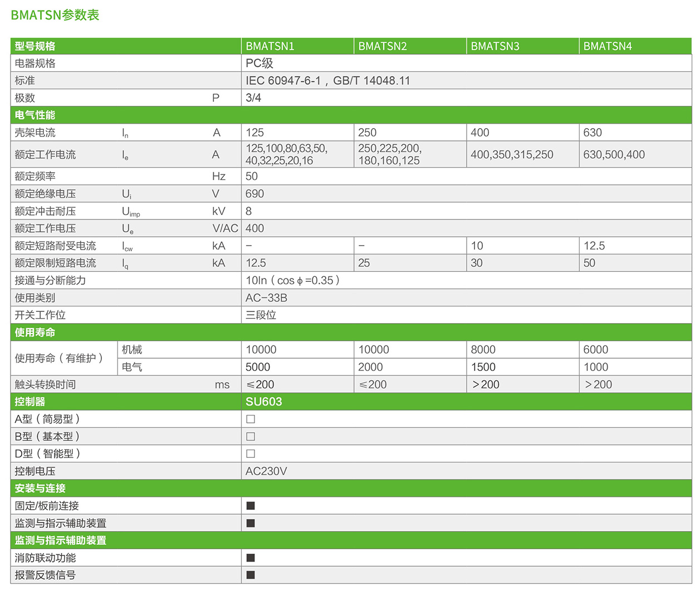Screen dimensions: 700x591
Task: Tick the D型（智能型） empty checkbox
Action: coord(251,453)
